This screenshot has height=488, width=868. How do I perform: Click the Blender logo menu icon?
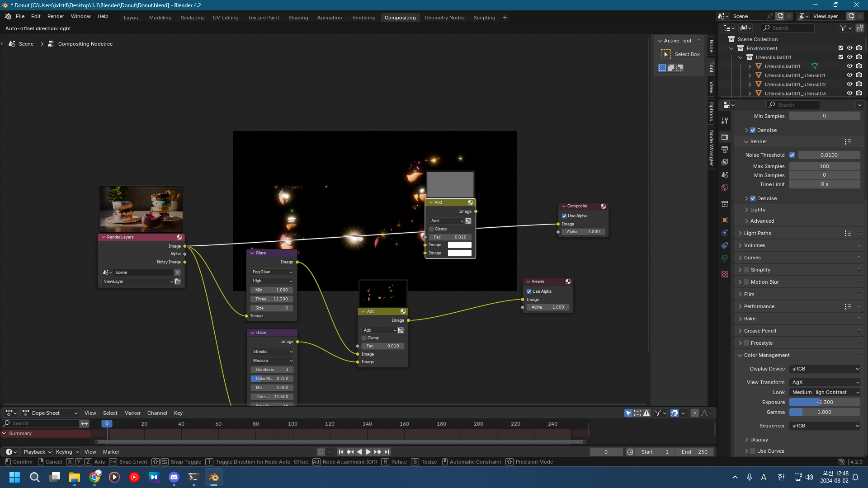[x=8, y=16]
